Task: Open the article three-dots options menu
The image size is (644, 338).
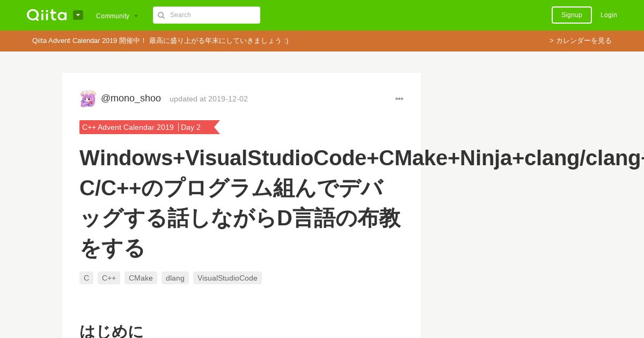Action: click(x=399, y=99)
